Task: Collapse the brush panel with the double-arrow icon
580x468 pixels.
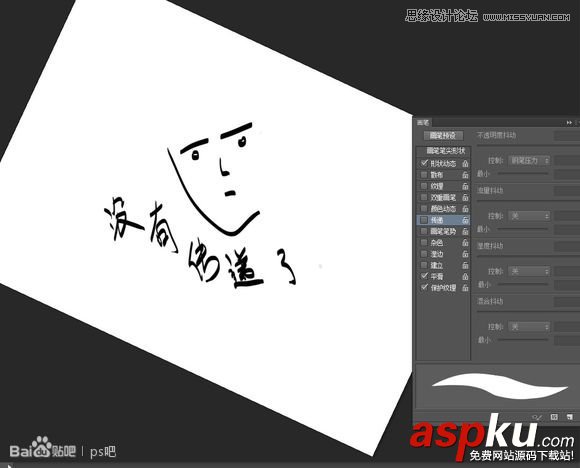Action: (x=569, y=122)
